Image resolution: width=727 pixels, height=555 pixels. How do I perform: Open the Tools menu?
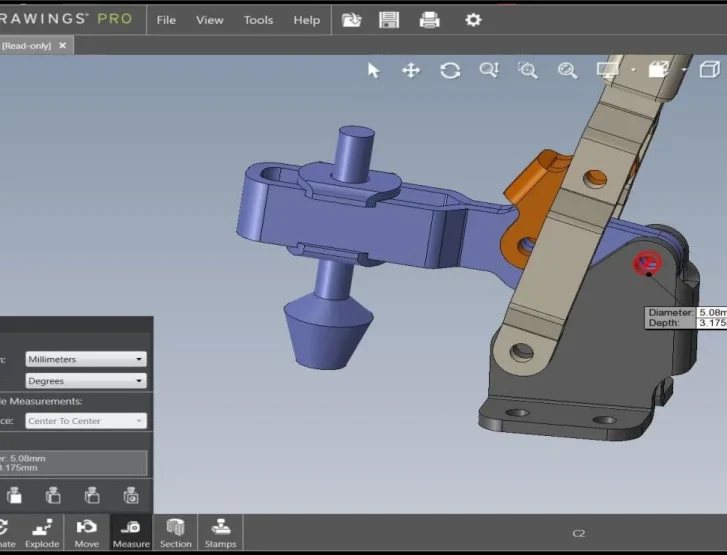[x=258, y=20]
